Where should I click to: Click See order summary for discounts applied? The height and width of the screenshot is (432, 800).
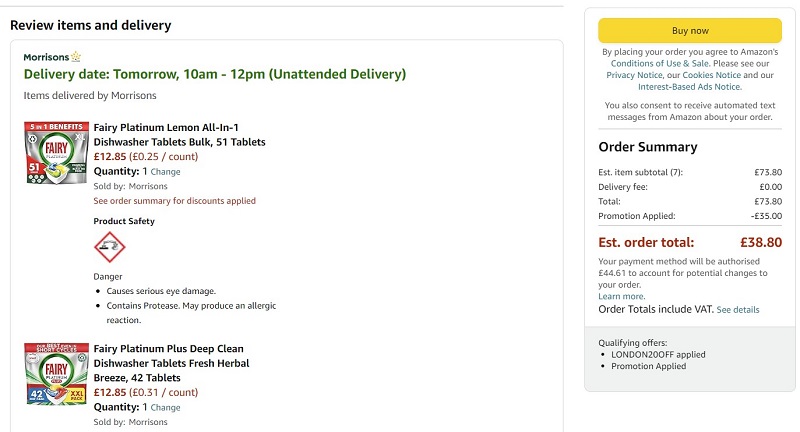pos(174,201)
